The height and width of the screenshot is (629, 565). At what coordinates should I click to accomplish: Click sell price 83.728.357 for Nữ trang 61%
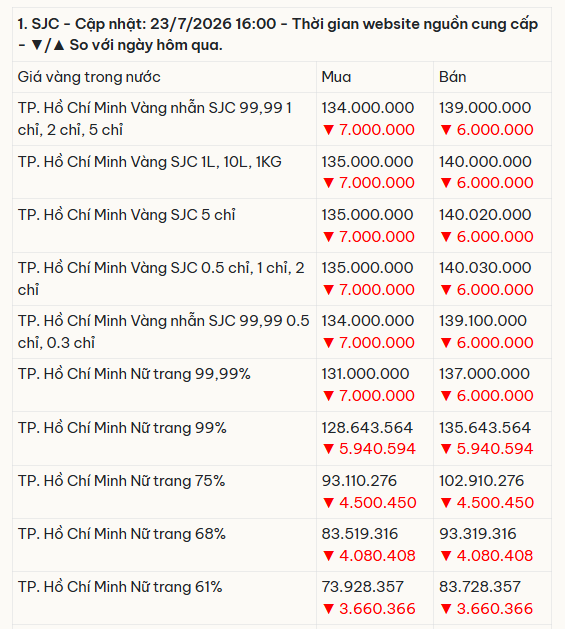coord(480,587)
